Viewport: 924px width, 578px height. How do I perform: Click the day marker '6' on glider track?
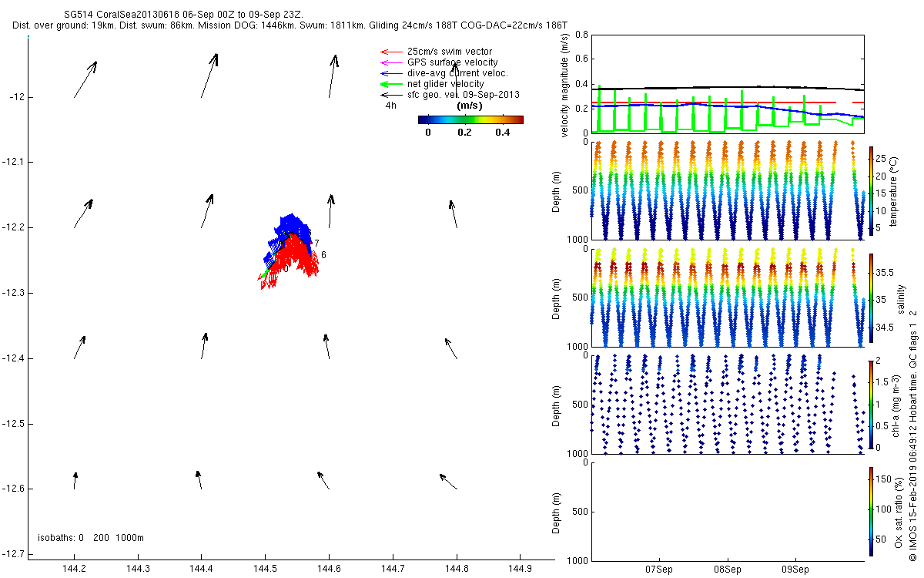tap(324, 255)
